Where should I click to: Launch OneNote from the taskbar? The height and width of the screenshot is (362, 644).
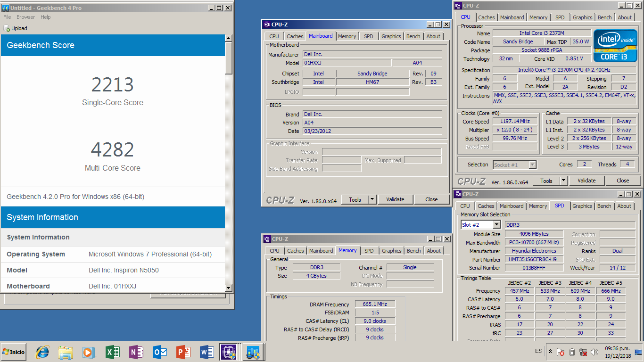point(136,352)
